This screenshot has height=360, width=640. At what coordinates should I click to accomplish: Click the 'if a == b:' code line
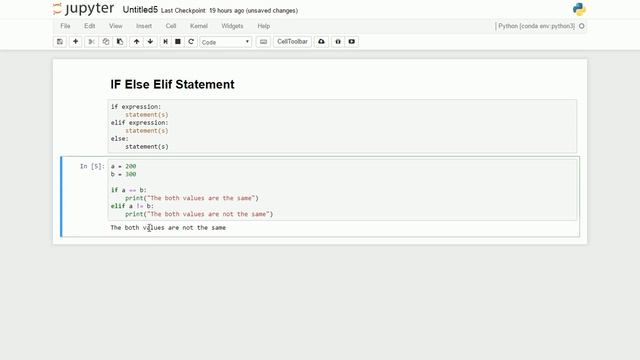tap(129, 190)
